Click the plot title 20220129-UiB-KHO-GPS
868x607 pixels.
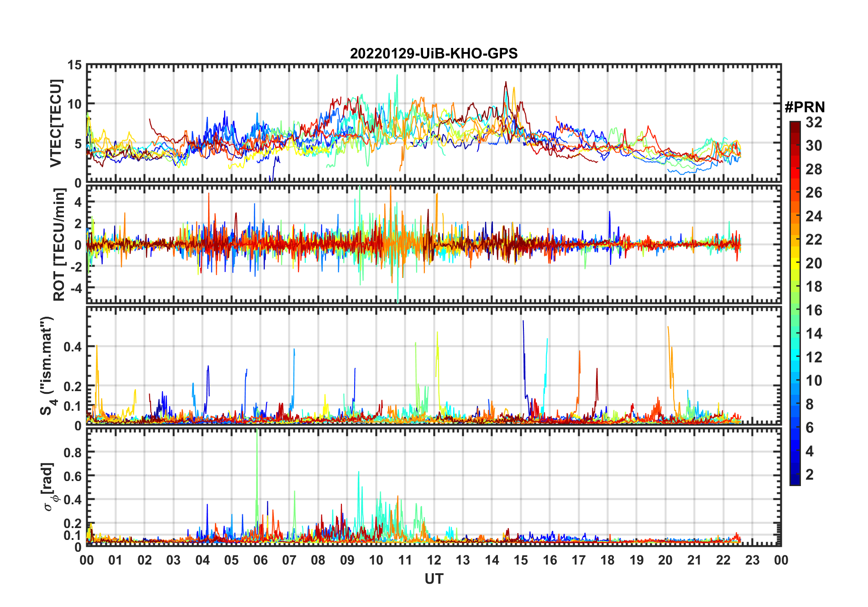pos(434,54)
